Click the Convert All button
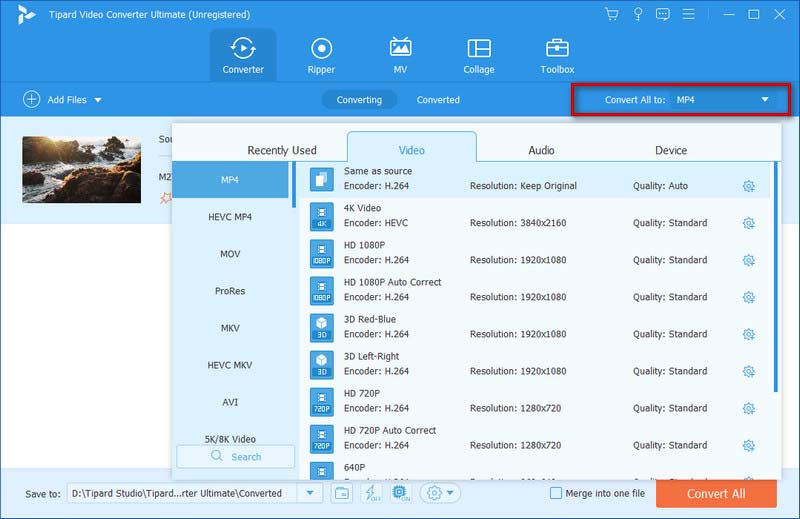This screenshot has height=519, width=800. [716, 493]
